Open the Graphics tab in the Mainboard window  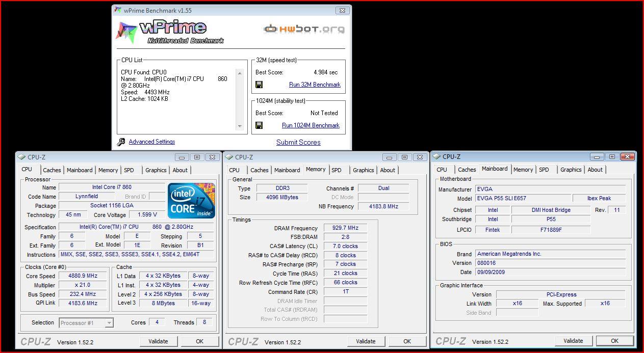point(571,170)
